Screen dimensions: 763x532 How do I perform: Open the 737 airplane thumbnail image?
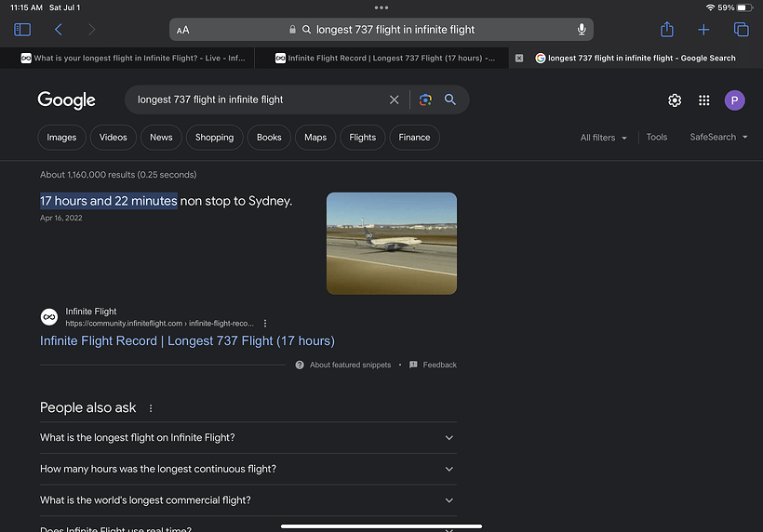[392, 243]
